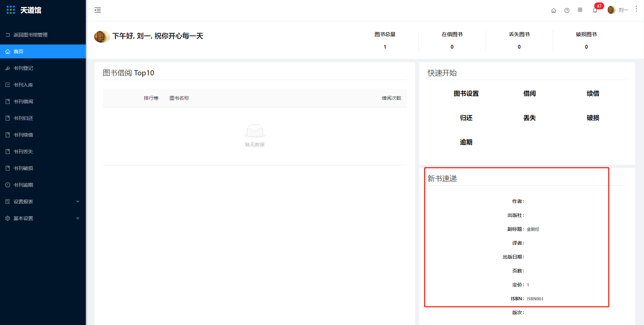The width and height of the screenshot is (644, 325).
Task: Click the 书刊登记 pen icon in the sidebar
Action: coord(8,68)
